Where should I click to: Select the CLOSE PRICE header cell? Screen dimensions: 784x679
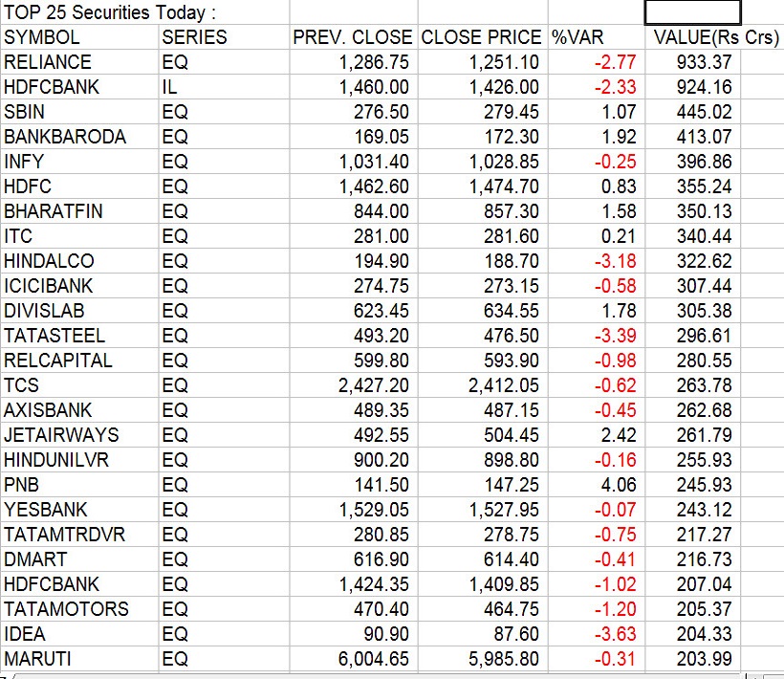pyautogui.click(x=481, y=38)
